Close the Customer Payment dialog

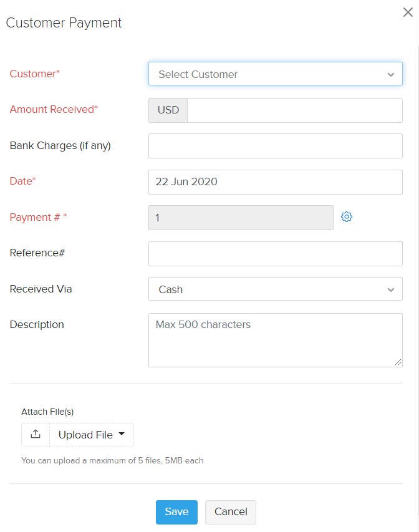pyautogui.click(x=408, y=12)
